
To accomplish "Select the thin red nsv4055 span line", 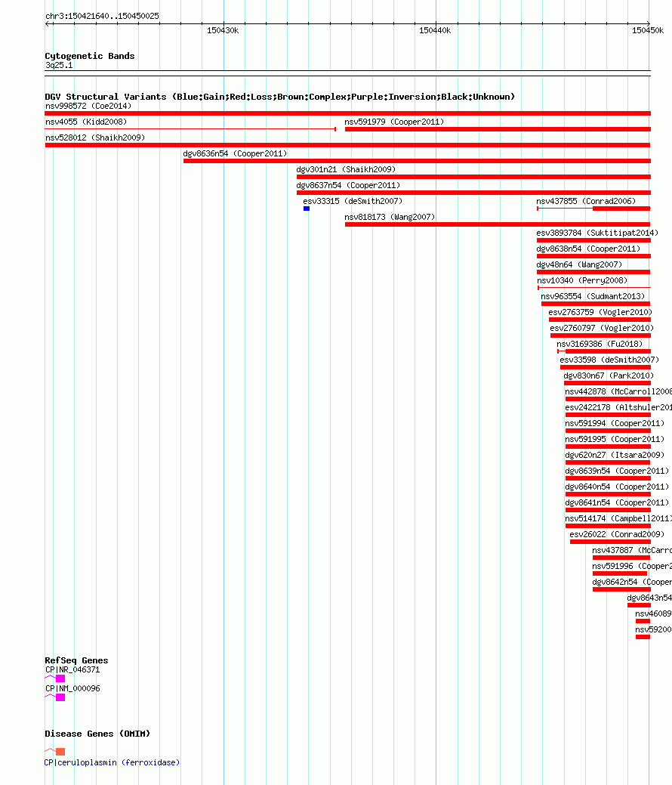I will click(x=190, y=129).
